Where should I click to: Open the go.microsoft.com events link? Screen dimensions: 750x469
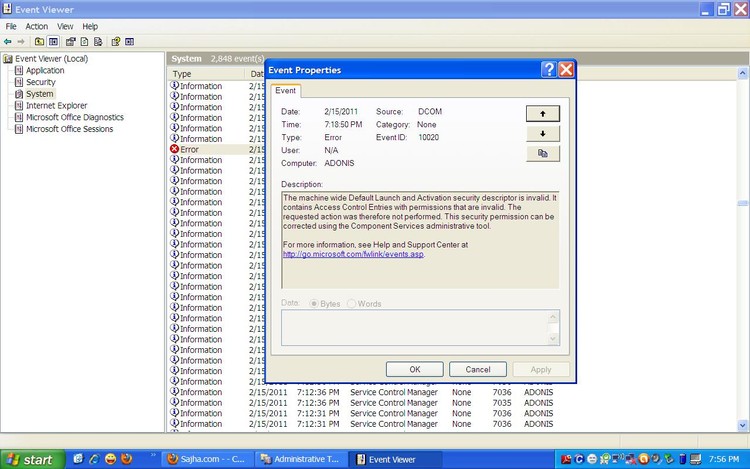pyautogui.click(x=353, y=254)
